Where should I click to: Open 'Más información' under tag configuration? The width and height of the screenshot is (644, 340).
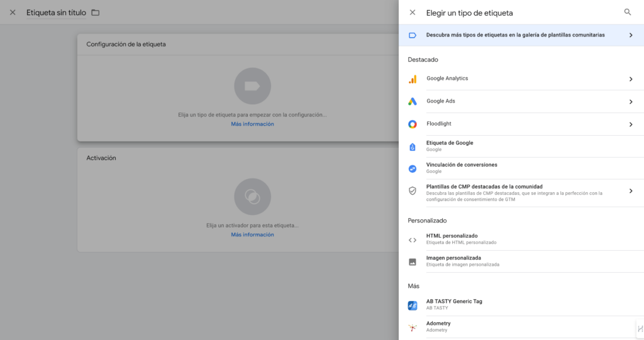[252, 124]
